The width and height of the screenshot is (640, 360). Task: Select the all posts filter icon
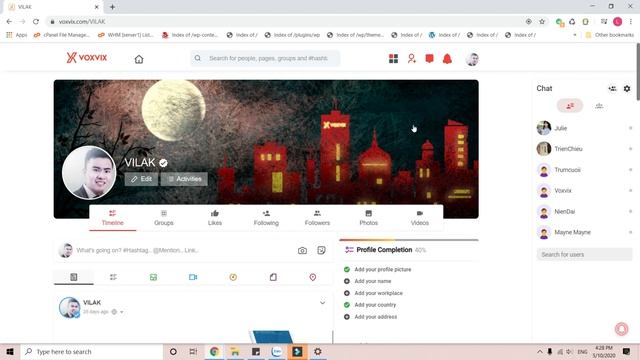73,277
